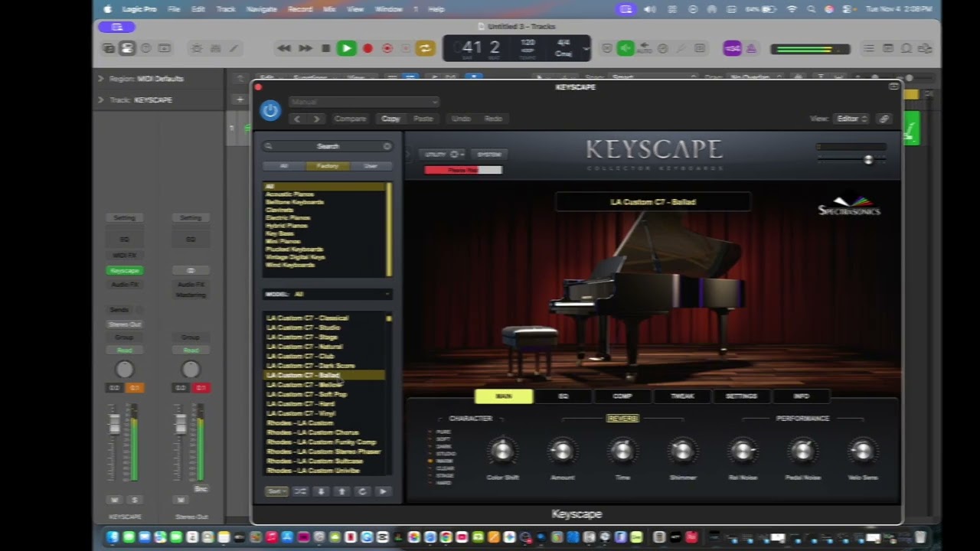
Task: Switch to the SETTINGS tab
Action: point(741,396)
